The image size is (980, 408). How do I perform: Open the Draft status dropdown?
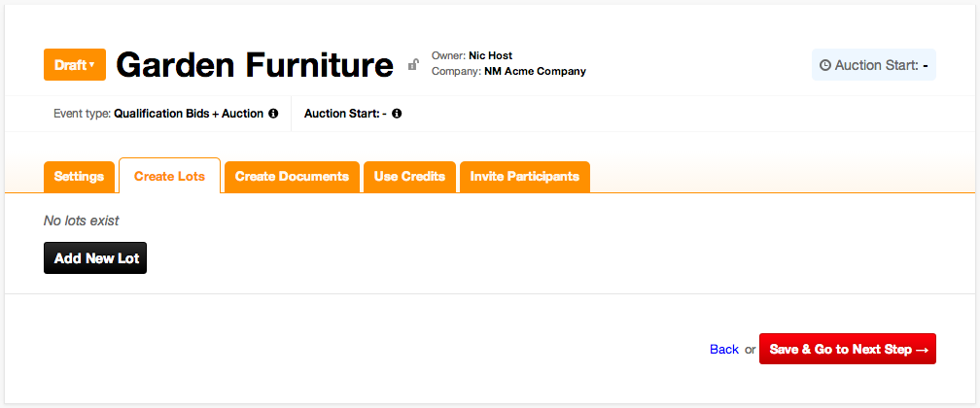point(74,65)
